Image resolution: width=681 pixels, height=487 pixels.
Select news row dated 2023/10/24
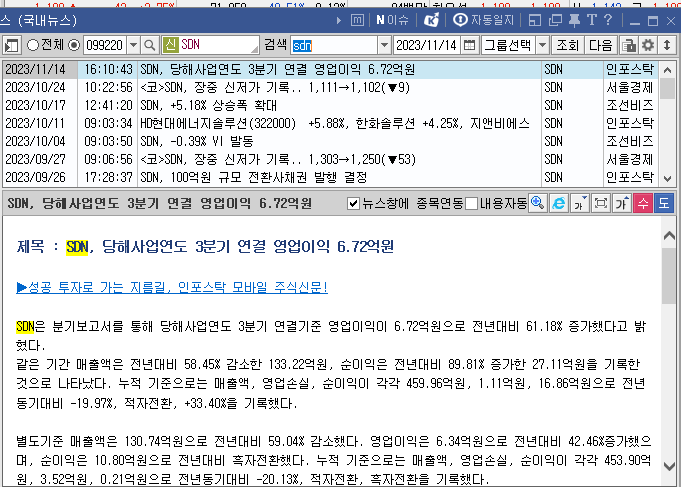[x=330, y=87]
